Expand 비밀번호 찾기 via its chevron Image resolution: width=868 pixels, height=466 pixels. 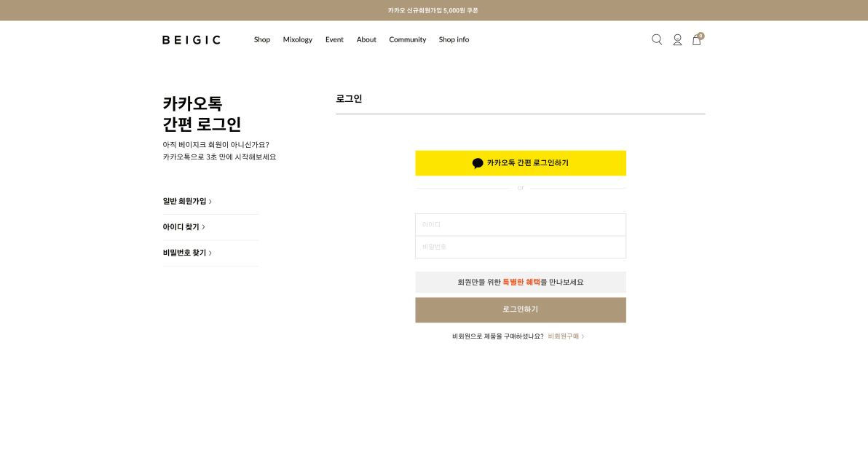point(210,253)
